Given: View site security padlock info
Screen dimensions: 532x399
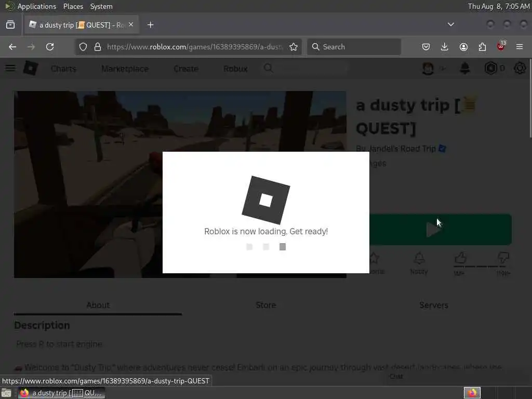Looking at the screenshot, I should coord(98,47).
